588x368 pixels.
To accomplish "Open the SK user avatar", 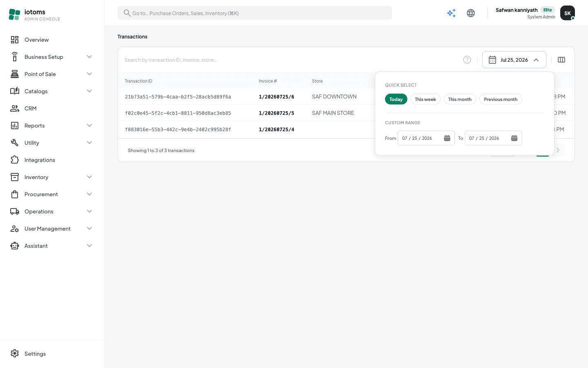I will point(568,13).
